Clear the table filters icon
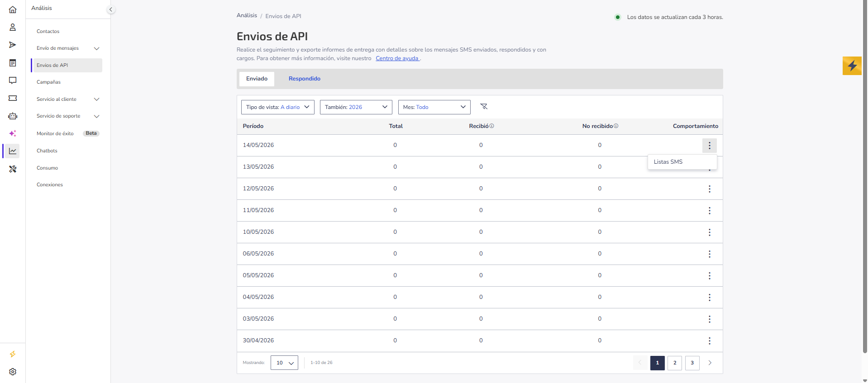 pyautogui.click(x=484, y=107)
